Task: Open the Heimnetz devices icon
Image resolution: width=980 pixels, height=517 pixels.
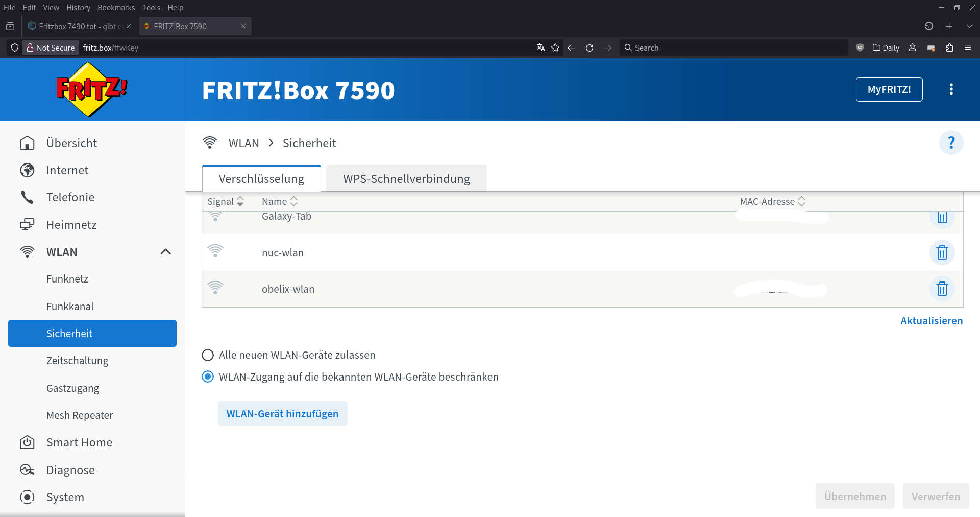Action: coord(27,225)
